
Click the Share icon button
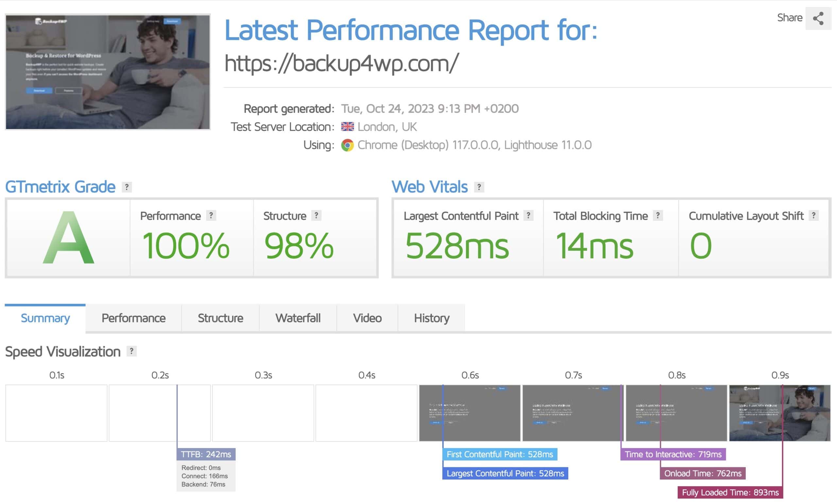[x=818, y=18]
